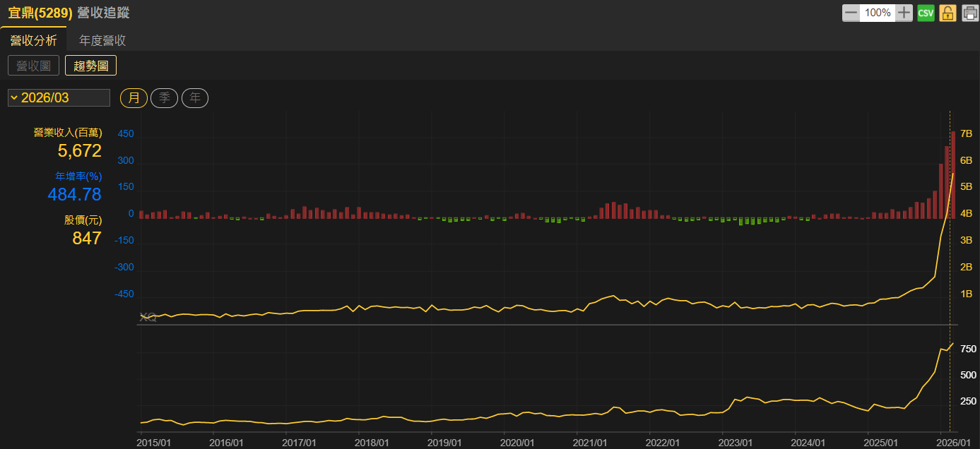
Task: Switch to quarterly 季 period
Action: 164,98
